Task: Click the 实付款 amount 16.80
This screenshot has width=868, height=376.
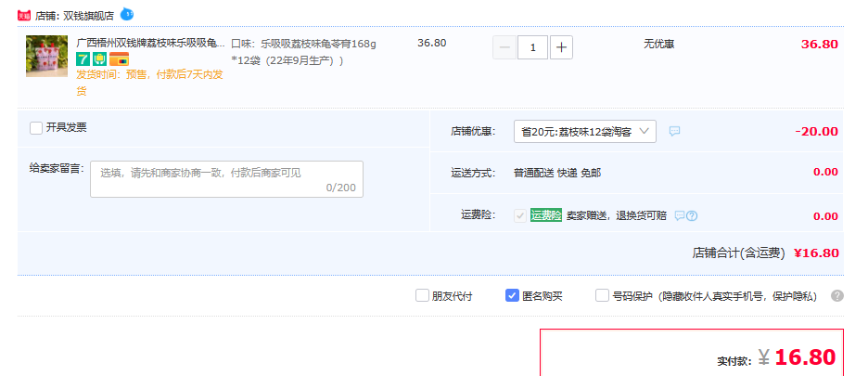Action: (x=805, y=357)
